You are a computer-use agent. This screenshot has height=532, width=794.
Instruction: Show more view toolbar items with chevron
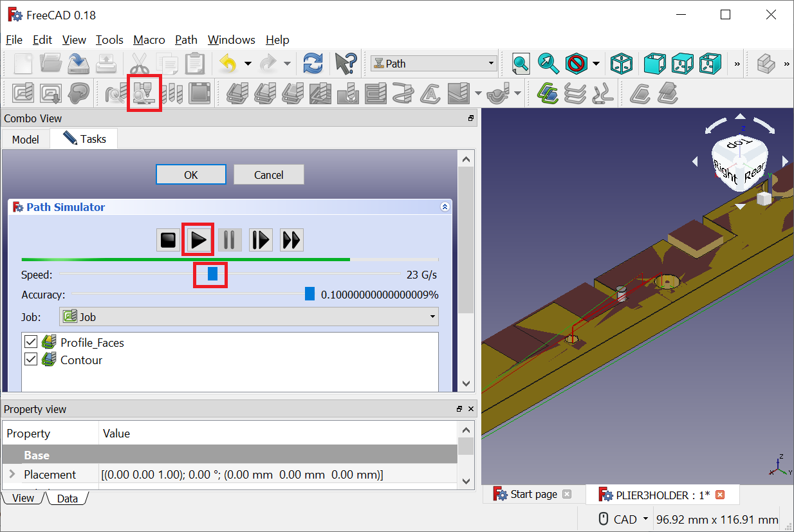pos(737,64)
